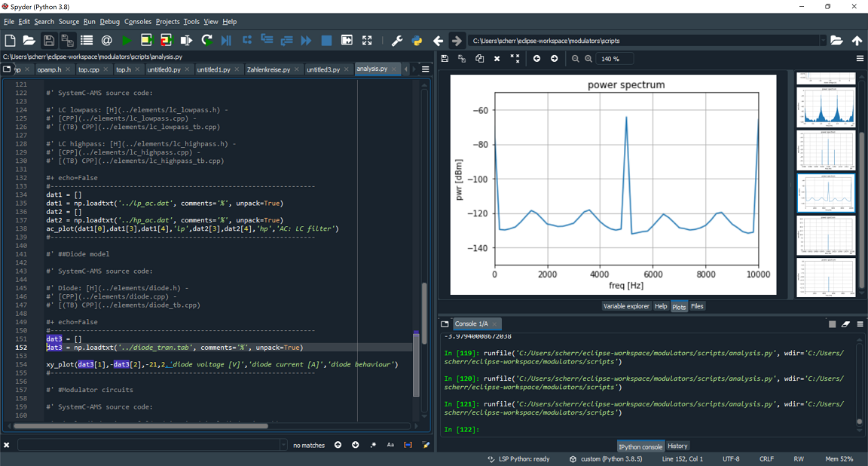This screenshot has height=466, width=868.
Task: Open the Consoles menu
Action: click(x=138, y=22)
